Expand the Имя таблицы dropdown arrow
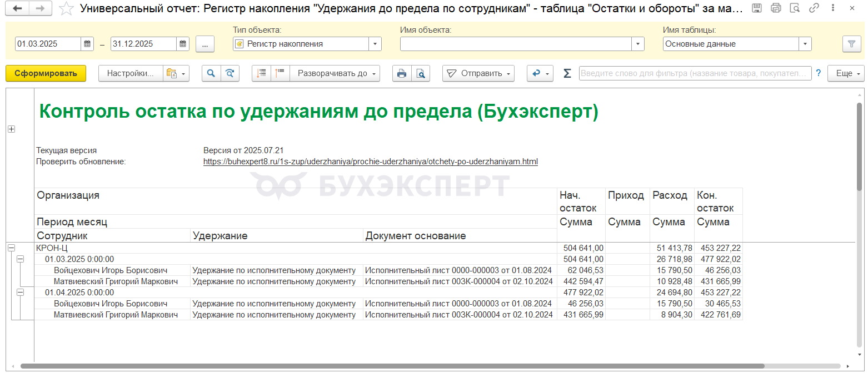 [x=805, y=44]
